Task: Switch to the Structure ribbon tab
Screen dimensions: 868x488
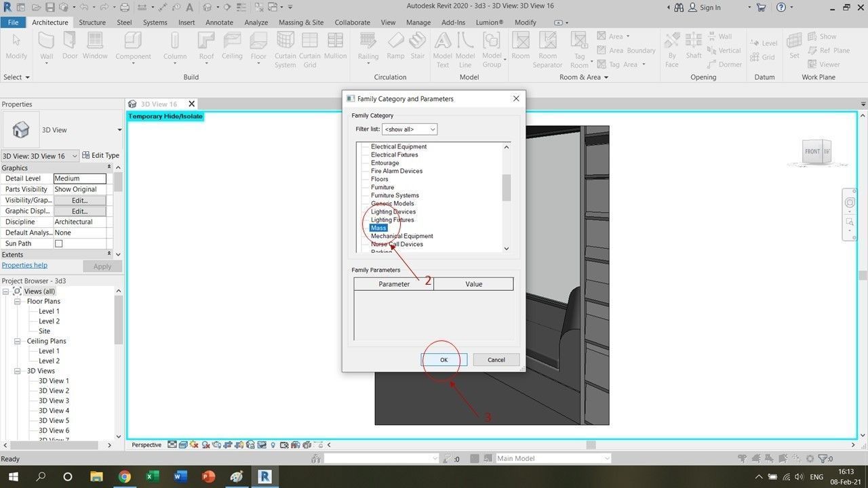Action: click(x=92, y=22)
